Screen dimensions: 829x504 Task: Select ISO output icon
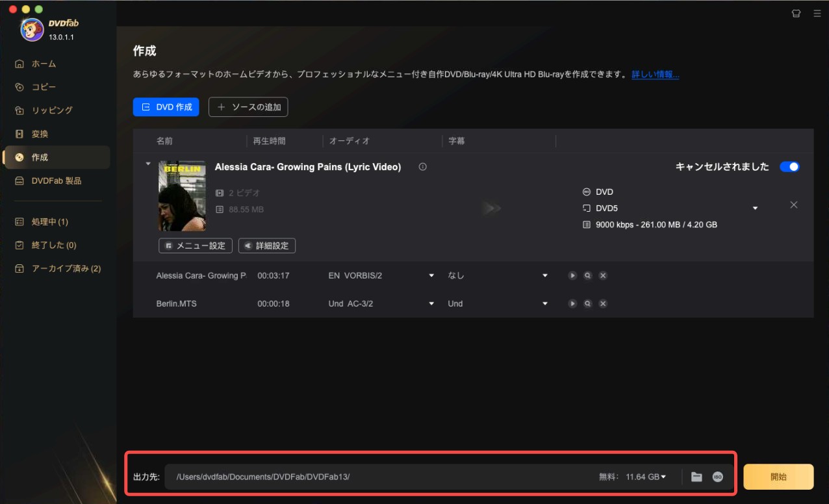[717, 477]
